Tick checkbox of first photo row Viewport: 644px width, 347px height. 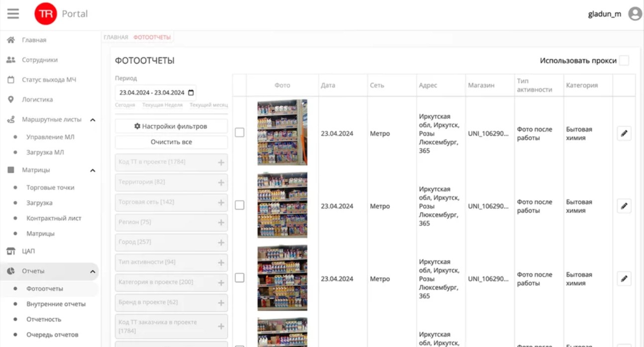[239, 133]
